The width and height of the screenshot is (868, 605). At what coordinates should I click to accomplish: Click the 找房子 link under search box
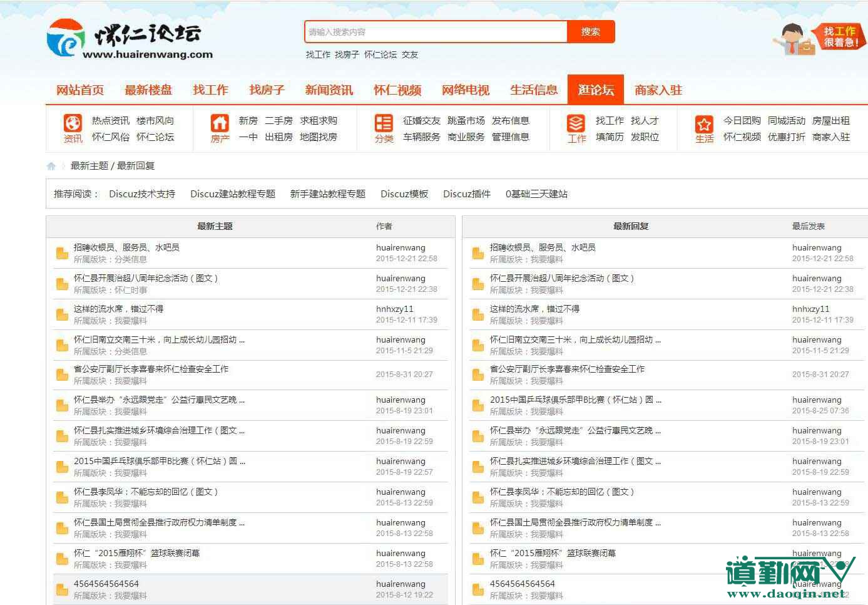coord(347,54)
